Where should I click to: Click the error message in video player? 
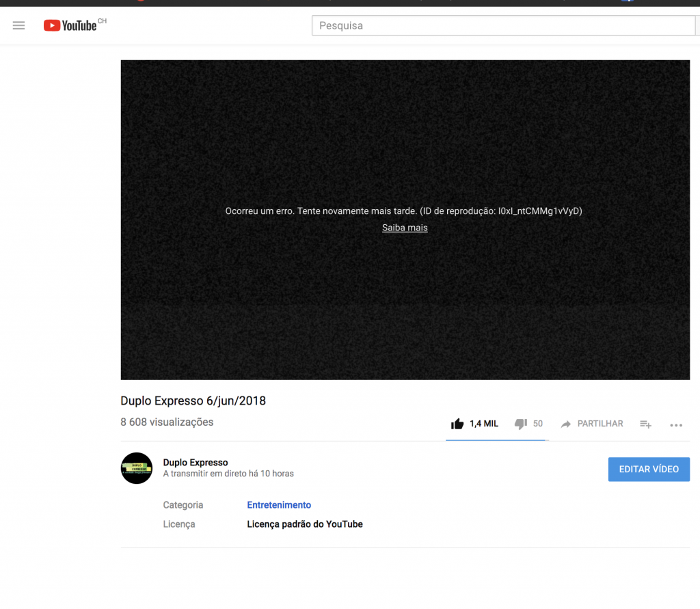[x=403, y=211]
